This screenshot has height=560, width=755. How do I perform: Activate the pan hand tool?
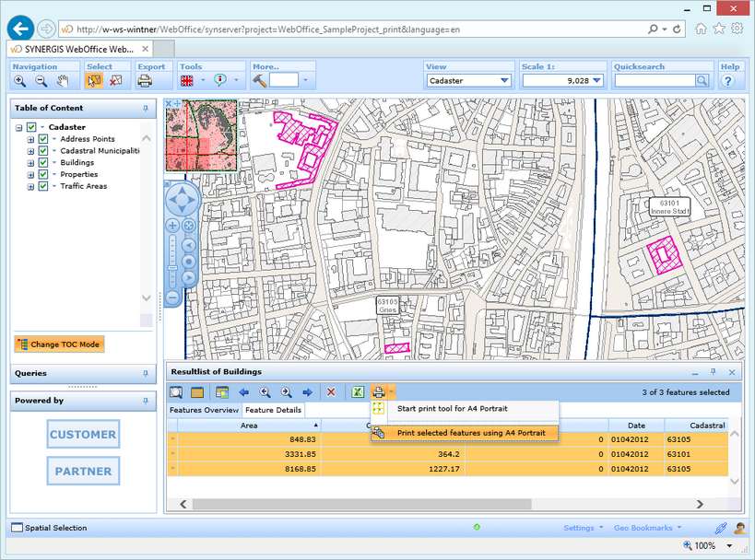[x=64, y=81]
